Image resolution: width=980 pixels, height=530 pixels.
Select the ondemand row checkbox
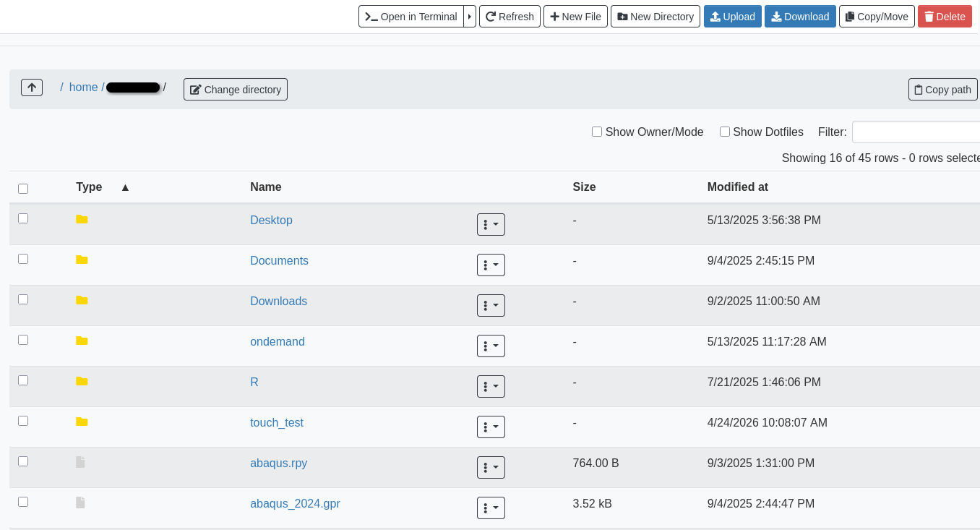[x=23, y=340]
